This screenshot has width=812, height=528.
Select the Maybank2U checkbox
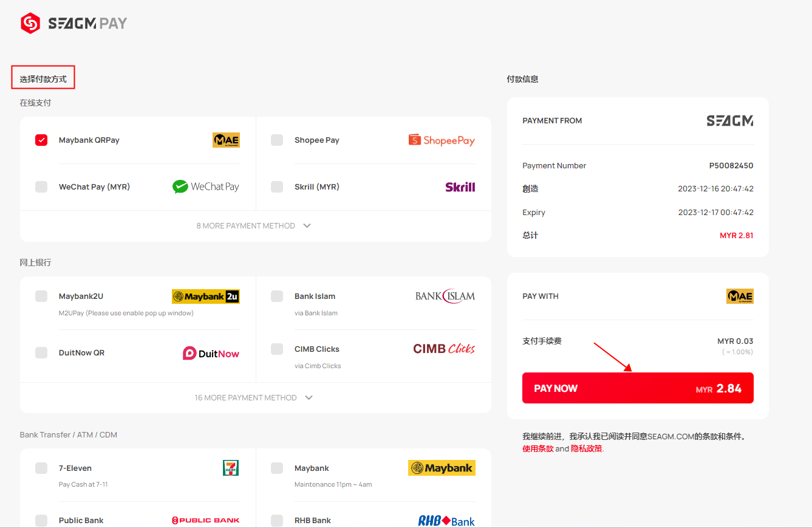(x=41, y=297)
